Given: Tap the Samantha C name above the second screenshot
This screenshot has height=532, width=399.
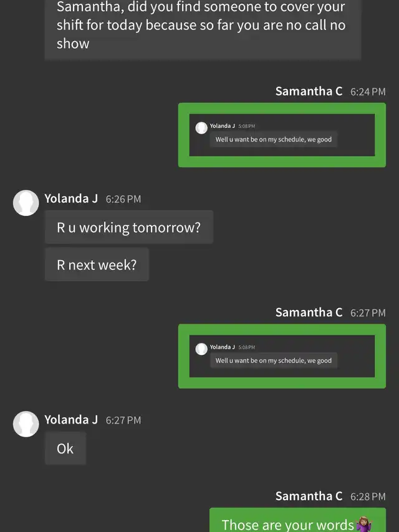Looking at the screenshot, I should tap(309, 312).
